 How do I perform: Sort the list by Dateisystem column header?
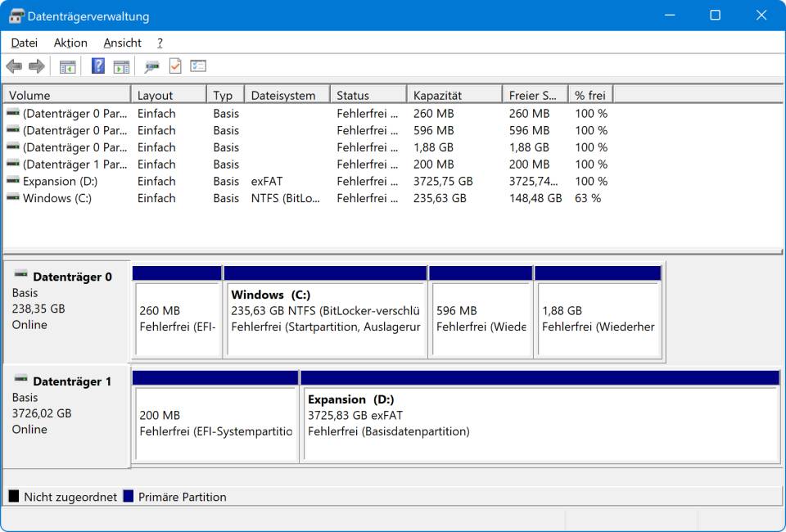(287, 95)
